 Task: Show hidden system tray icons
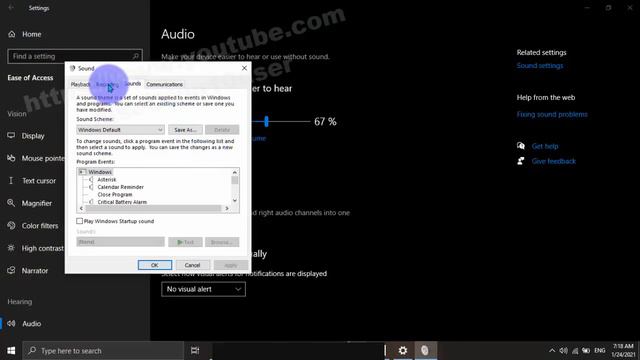[x=552, y=351]
